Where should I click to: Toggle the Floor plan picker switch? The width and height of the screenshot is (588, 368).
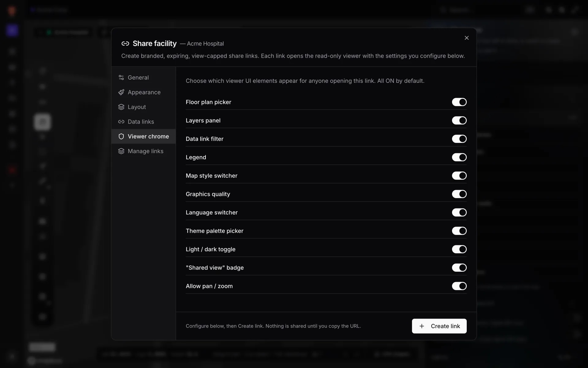point(459,102)
